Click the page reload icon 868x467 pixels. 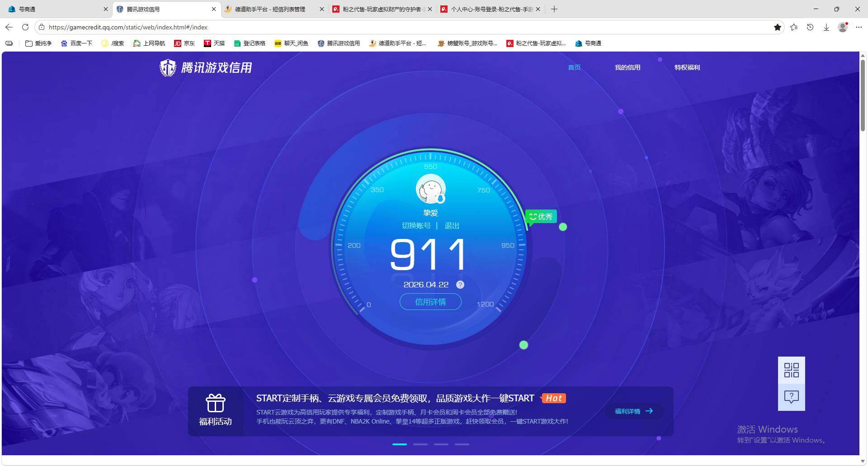(25, 27)
